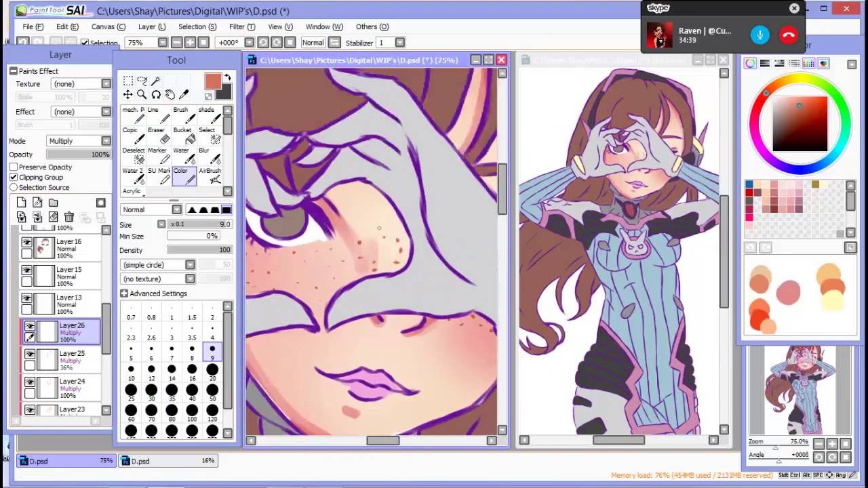Delete layer with trash can icon
The width and height of the screenshot is (868, 488).
[68, 217]
